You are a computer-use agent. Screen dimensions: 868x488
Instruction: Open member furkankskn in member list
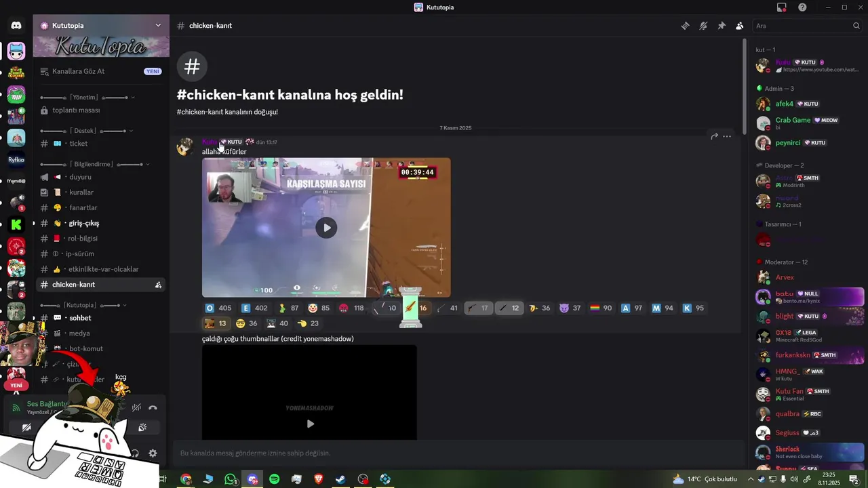point(809,355)
